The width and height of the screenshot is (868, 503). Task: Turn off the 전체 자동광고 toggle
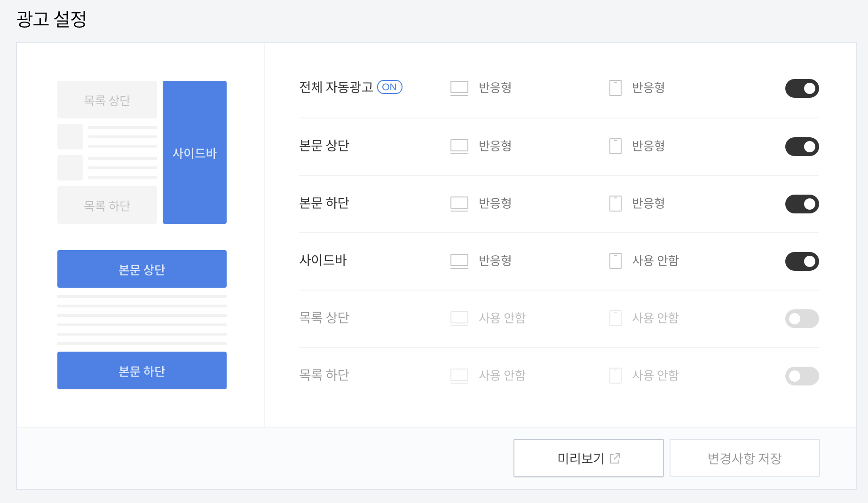(x=802, y=88)
